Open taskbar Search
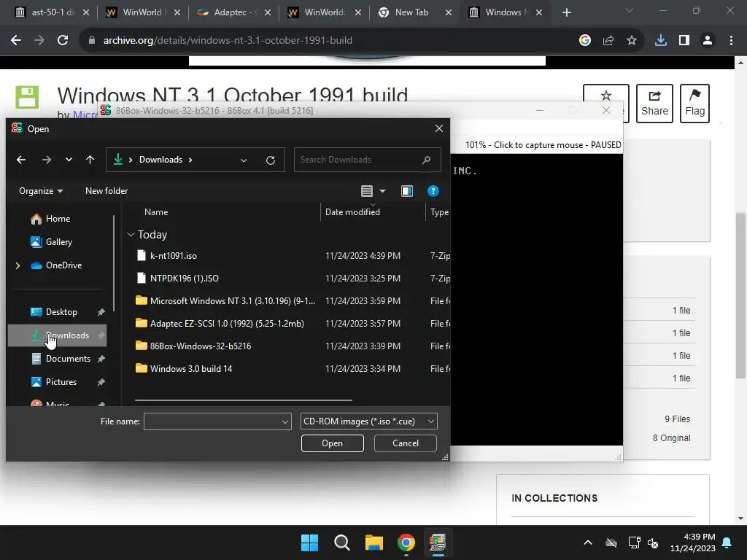This screenshot has height=560, width=747. click(x=342, y=542)
